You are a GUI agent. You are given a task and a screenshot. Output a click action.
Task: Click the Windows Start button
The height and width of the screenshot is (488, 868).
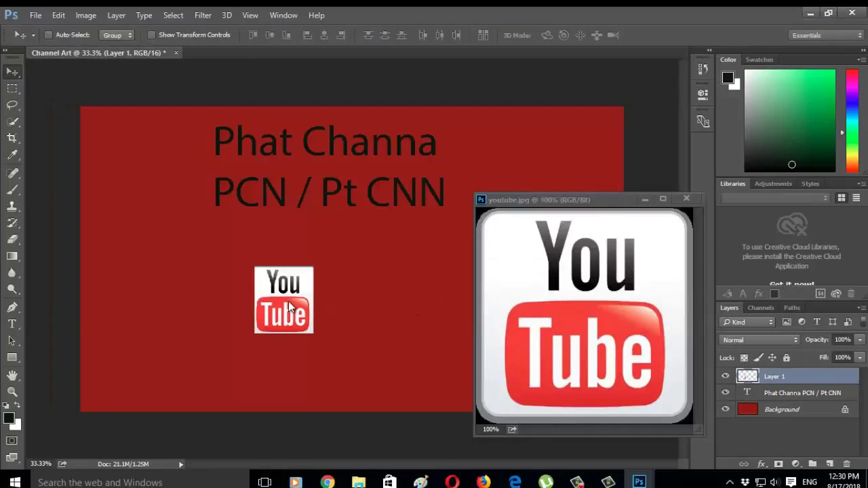pos(15,482)
